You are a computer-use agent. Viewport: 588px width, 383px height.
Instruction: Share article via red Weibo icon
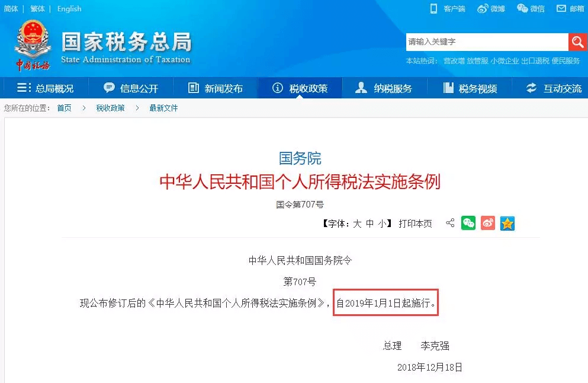(488, 223)
